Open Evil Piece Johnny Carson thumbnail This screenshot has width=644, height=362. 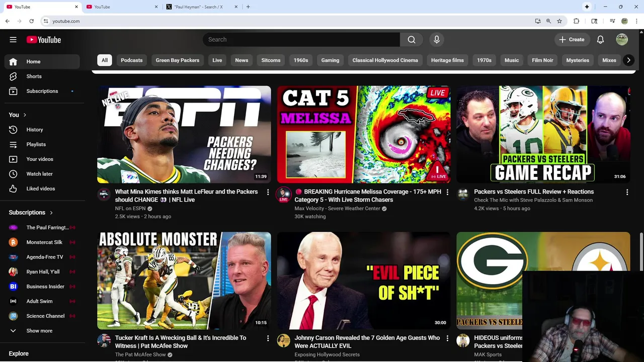(364, 281)
